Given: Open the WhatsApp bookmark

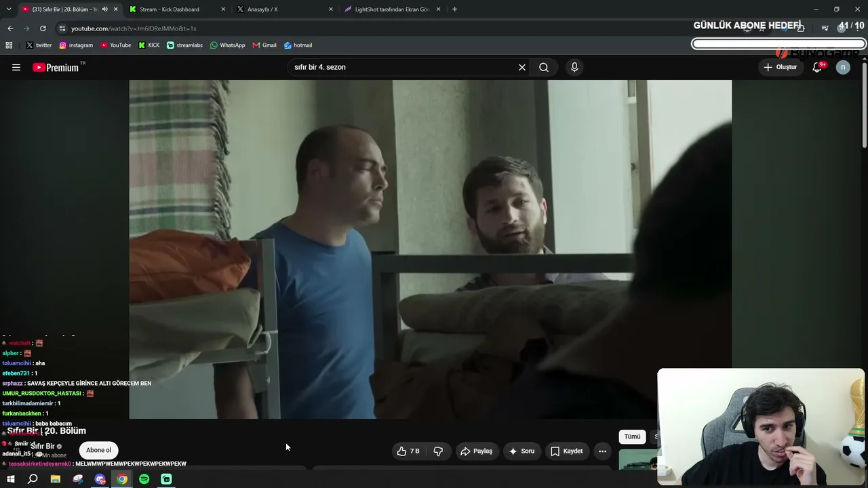Looking at the screenshot, I should (x=228, y=45).
